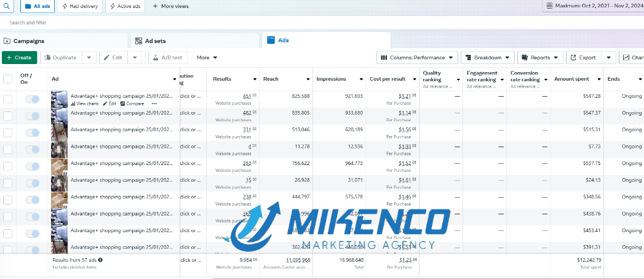The width and height of the screenshot is (644, 279).
Task: Select the Ads tab
Action: tap(326, 40)
